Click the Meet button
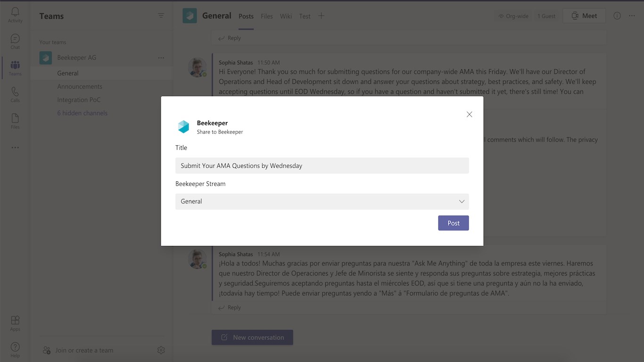Screen dimensions: 644x362 [584, 16]
